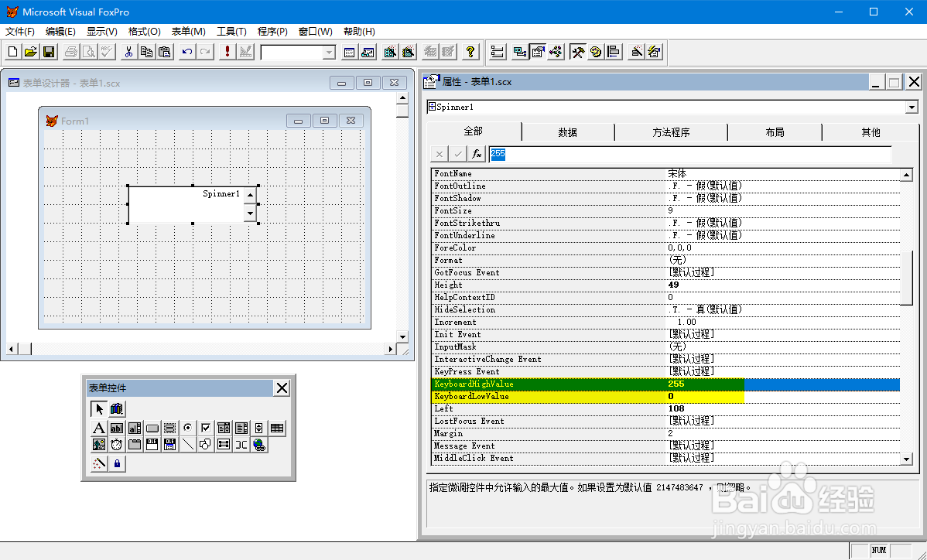Click the Open file toolbar icon

point(31,52)
